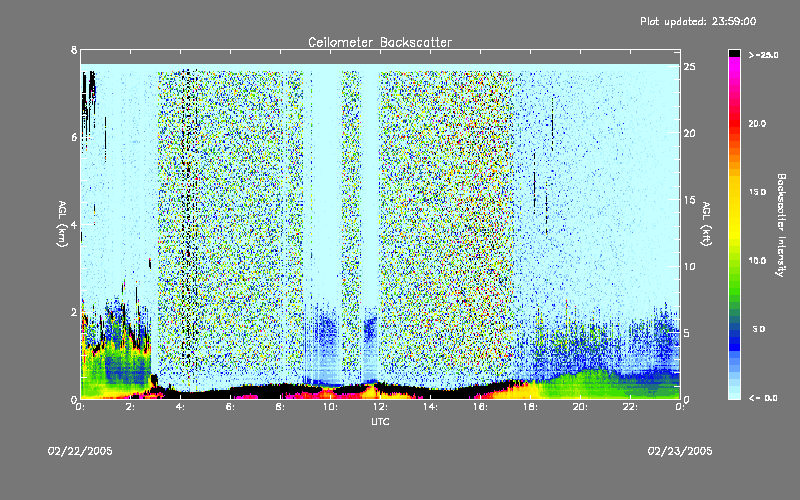Click the "16:" tick on the UTC axis
The width and height of the screenshot is (800, 500).
[x=480, y=407]
